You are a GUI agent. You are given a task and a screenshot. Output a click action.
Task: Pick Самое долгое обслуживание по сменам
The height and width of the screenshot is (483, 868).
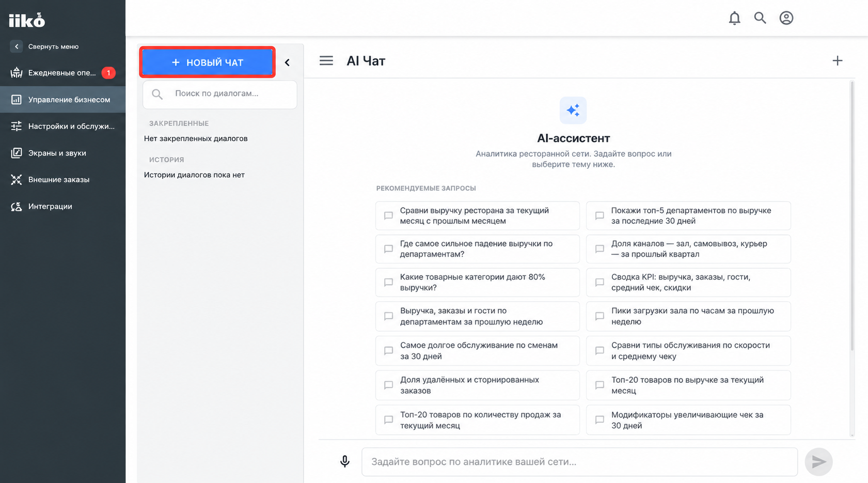click(x=478, y=351)
